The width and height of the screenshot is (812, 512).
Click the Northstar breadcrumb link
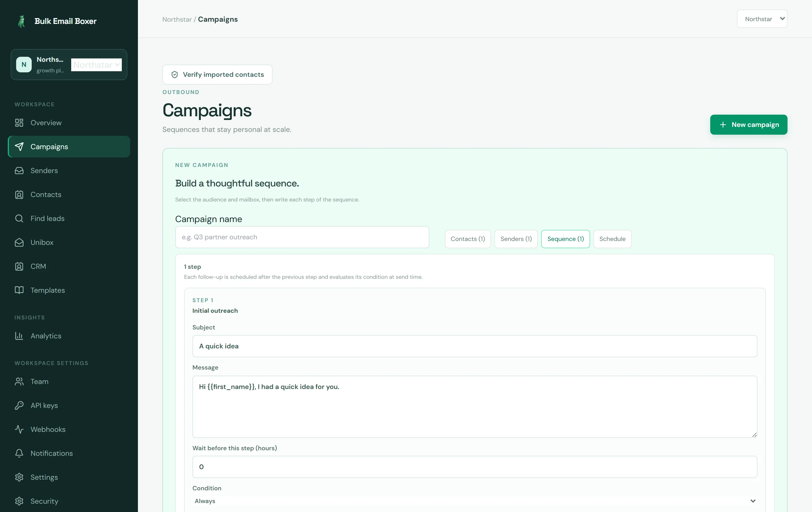coord(177,19)
